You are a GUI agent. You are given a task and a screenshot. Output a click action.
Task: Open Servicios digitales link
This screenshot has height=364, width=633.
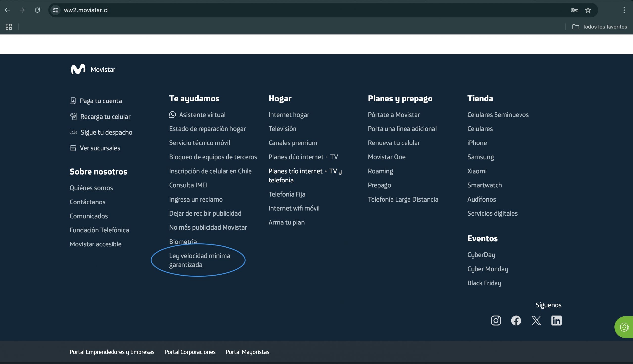tap(492, 213)
